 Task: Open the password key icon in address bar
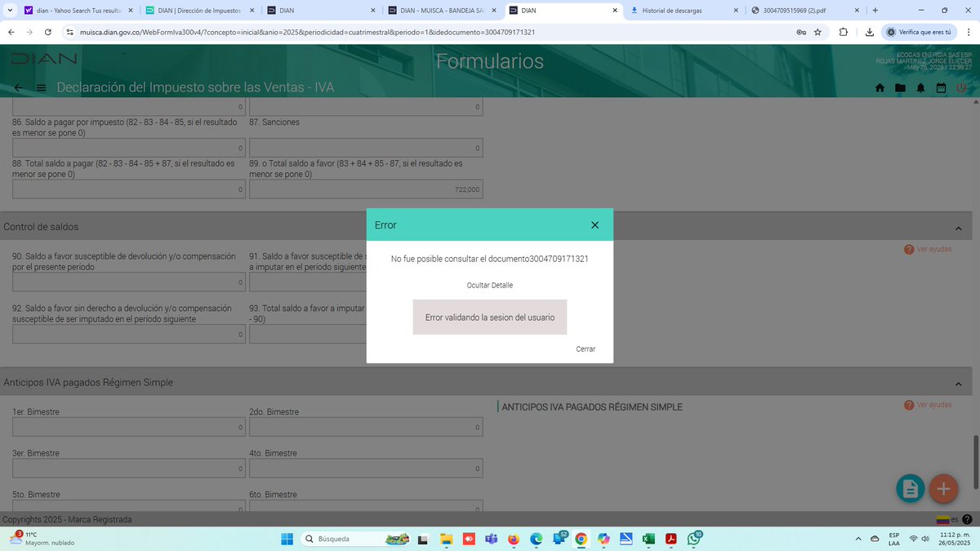click(801, 32)
